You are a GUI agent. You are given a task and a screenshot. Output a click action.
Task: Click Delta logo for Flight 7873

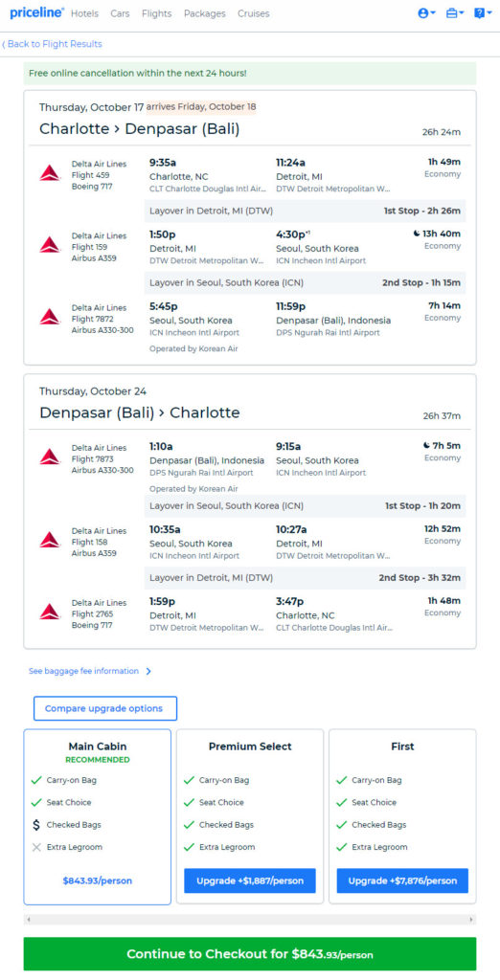50,457
